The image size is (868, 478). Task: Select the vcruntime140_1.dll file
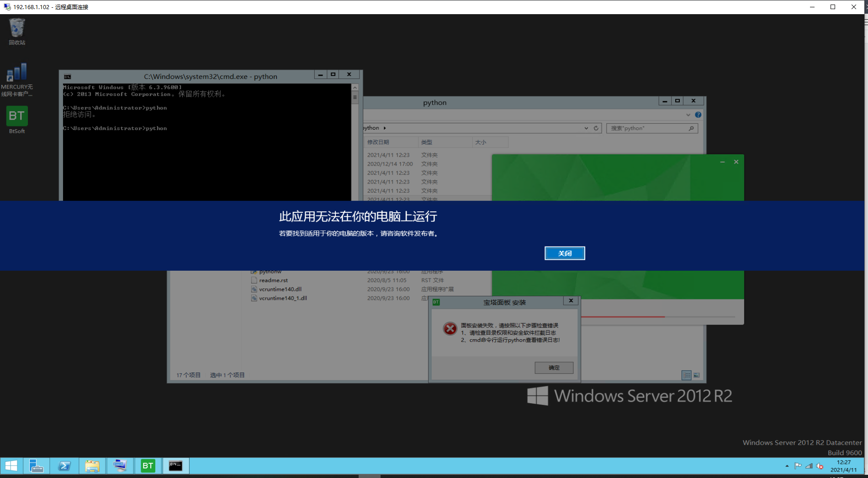(283, 298)
